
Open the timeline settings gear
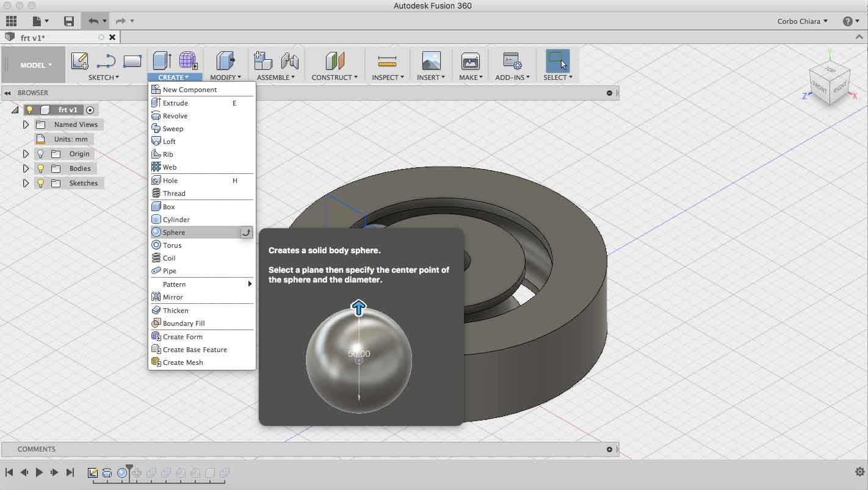(x=860, y=472)
